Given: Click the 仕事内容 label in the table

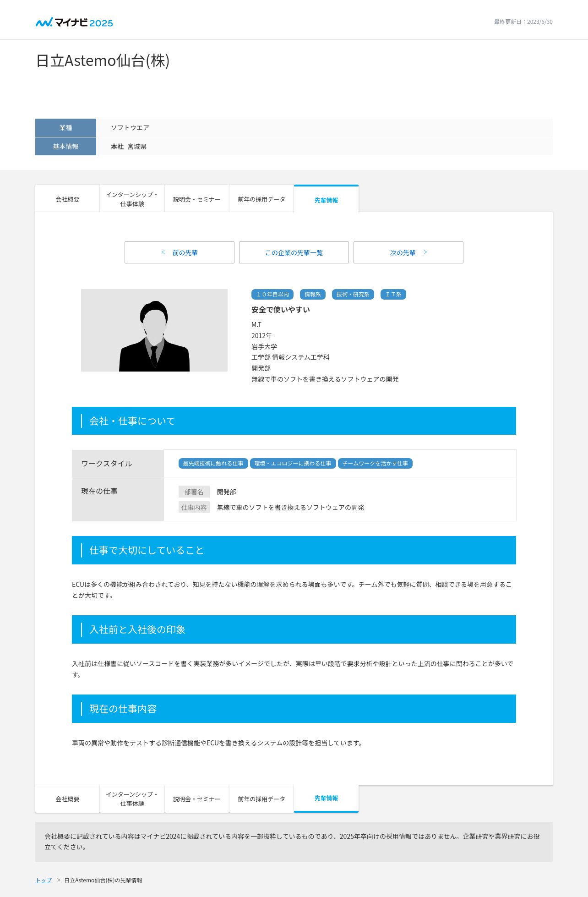Looking at the screenshot, I should (x=194, y=507).
